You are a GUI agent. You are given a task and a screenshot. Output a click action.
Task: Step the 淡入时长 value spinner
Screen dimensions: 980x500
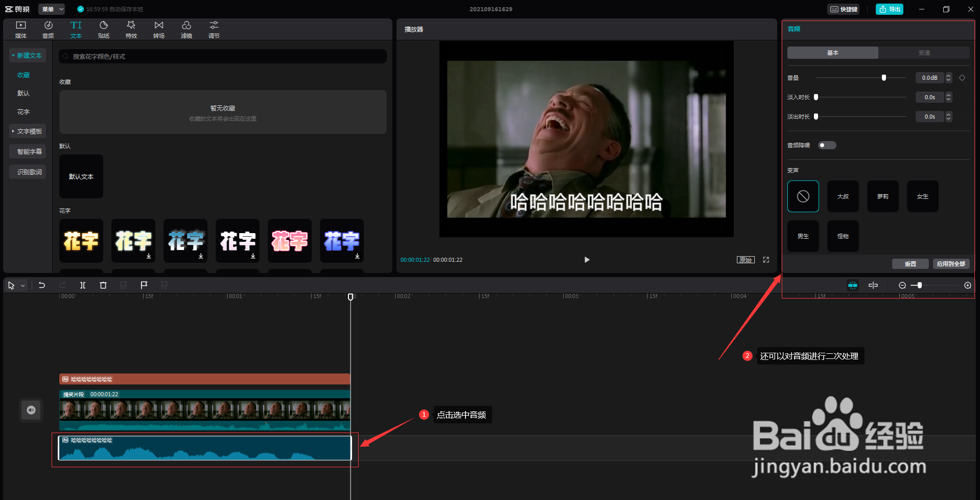pos(948,97)
